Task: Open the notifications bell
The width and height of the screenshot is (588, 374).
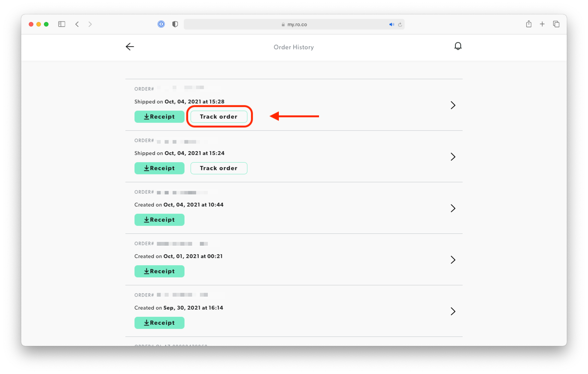Action: [x=458, y=46]
